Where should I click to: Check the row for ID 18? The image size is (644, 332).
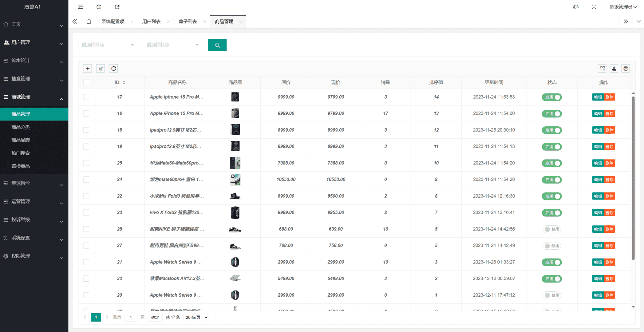86,130
